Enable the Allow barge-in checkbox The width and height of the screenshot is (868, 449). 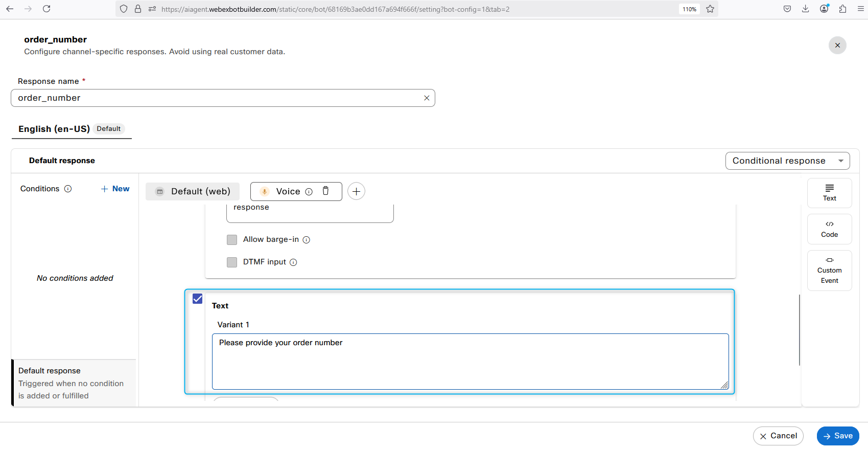point(232,240)
